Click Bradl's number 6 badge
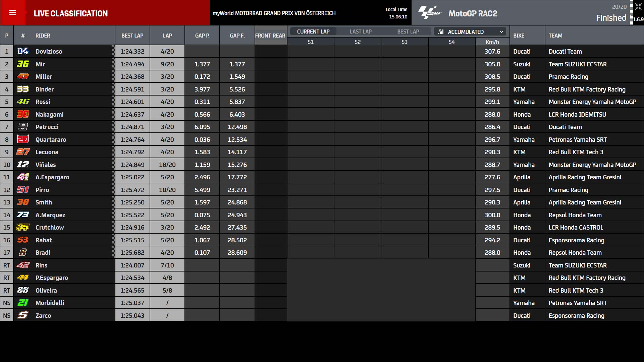644x362 pixels. [x=23, y=252]
